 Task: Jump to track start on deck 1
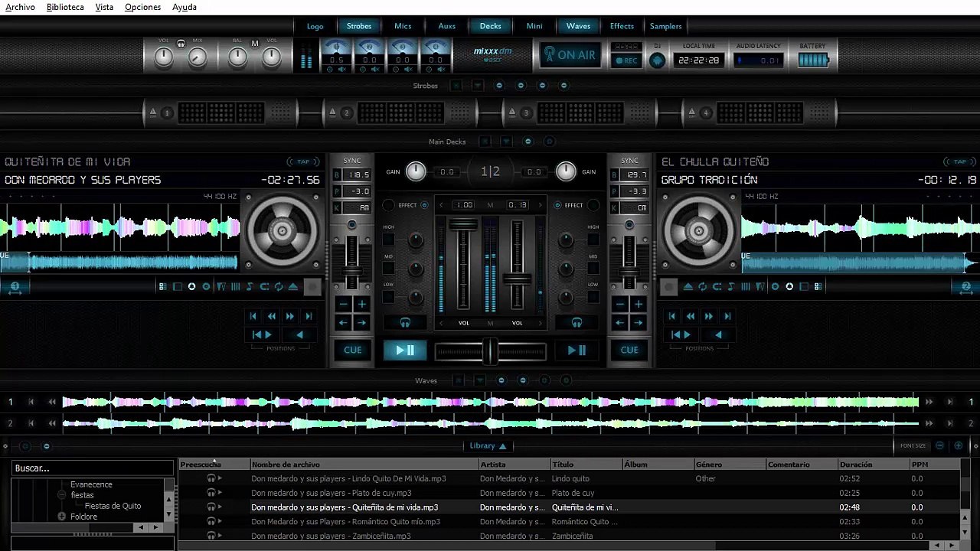(x=253, y=316)
